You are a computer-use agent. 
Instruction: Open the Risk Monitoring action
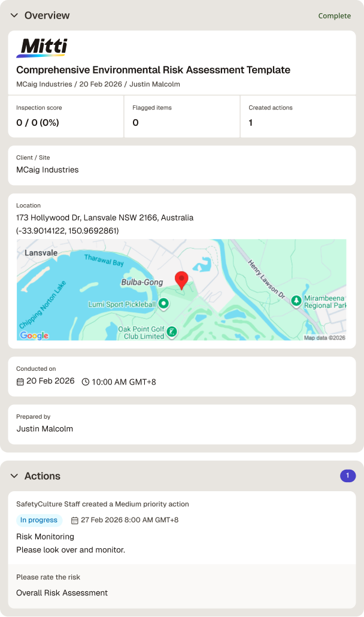point(45,536)
